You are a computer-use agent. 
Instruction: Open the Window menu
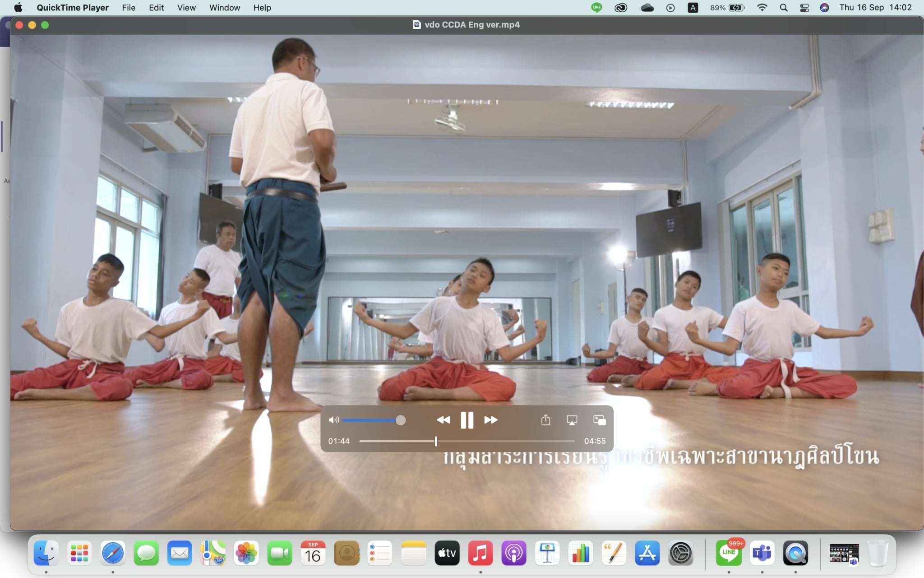(224, 8)
